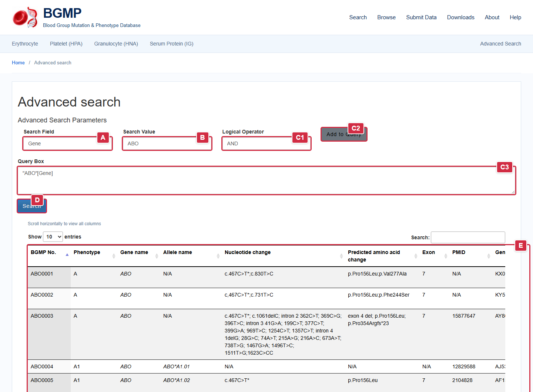
Task: Sort by Predicted amino acid change
Action: (x=382, y=256)
